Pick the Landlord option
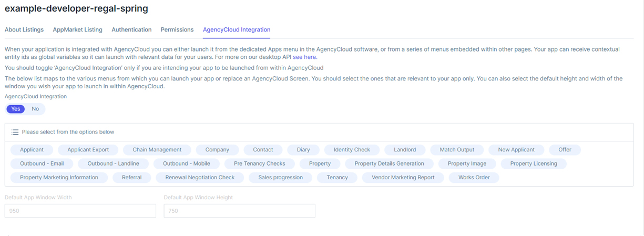This screenshot has width=644, height=236. (405, 150)
